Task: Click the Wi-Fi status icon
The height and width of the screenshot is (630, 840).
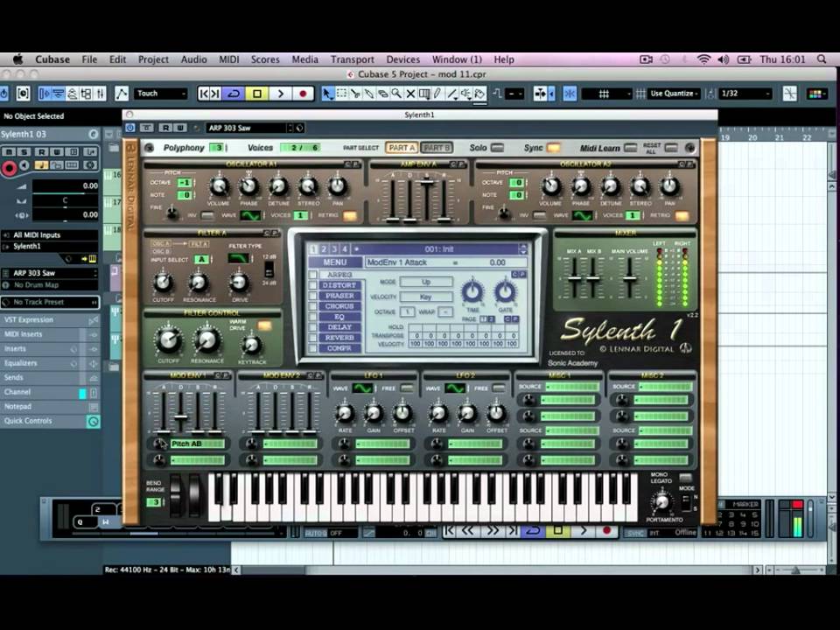Action: pyautogui.click(x=703, y=59)
